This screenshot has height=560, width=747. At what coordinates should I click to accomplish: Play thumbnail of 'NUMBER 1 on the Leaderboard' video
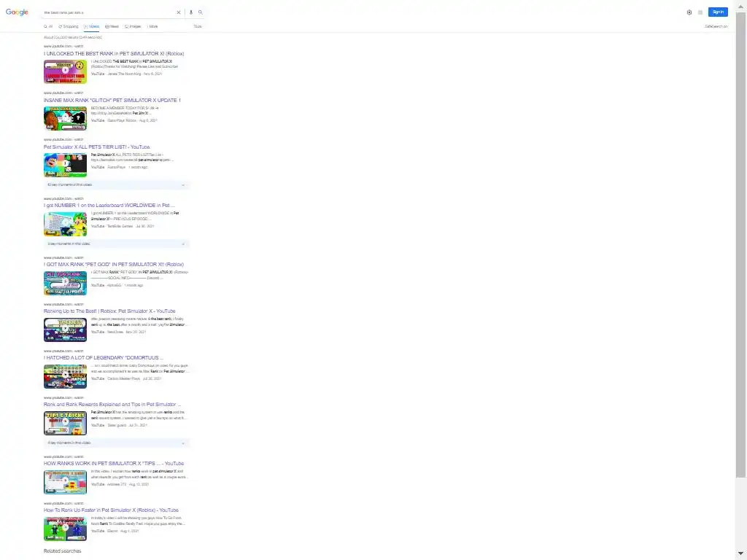65,224
